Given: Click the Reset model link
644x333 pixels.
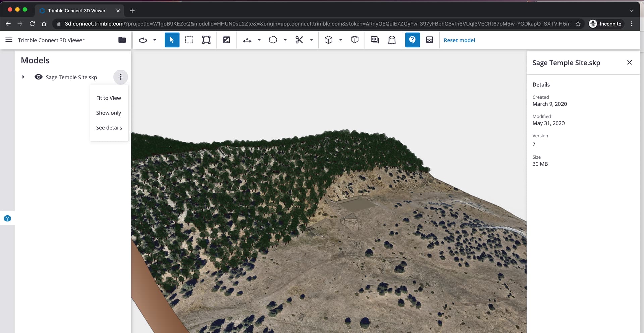Looking at the screenshot, I should coord(459,40).
